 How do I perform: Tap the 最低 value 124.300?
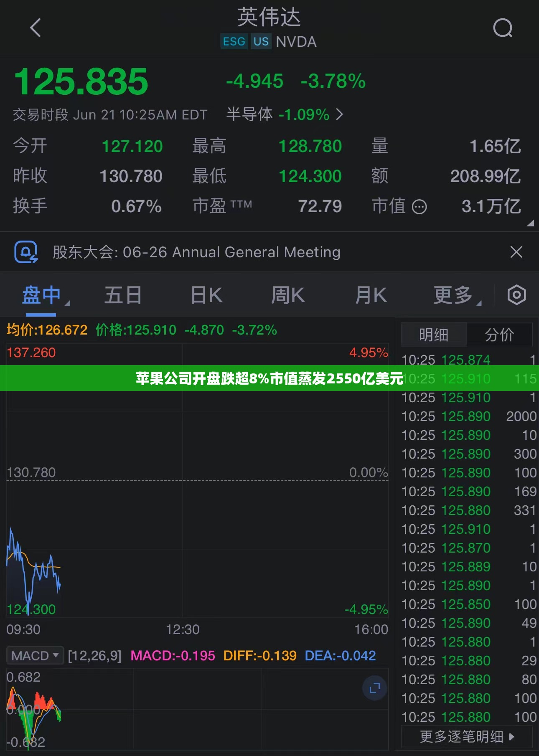point(310,176)
